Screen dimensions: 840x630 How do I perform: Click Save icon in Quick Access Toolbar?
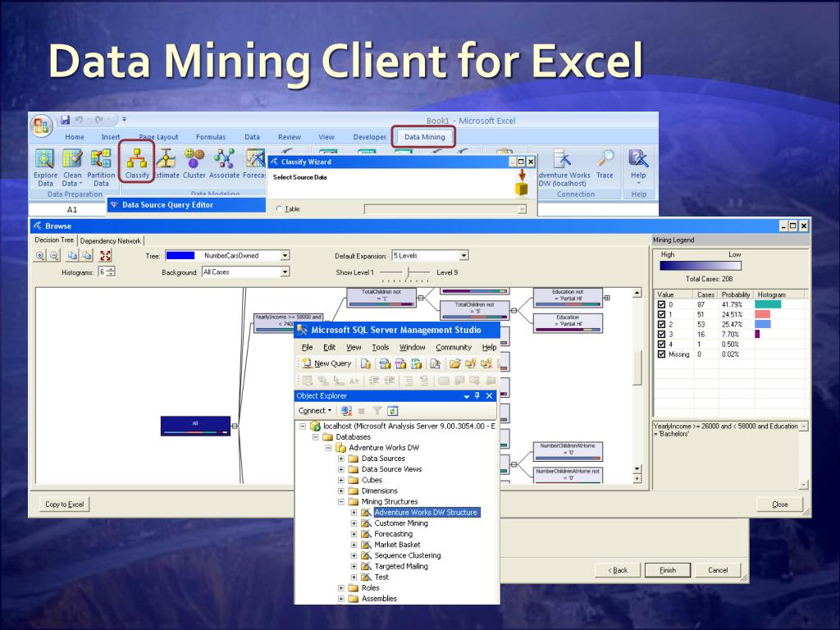[x=66, y=120]
